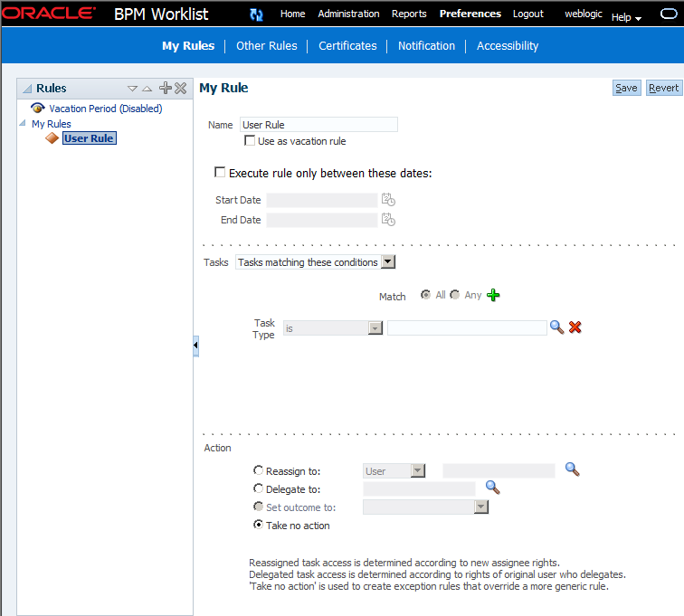This screenshot has width=684, height=616.
Task: Collapse the Rules pane with the splitter arrow
Action: pos(195,346)
